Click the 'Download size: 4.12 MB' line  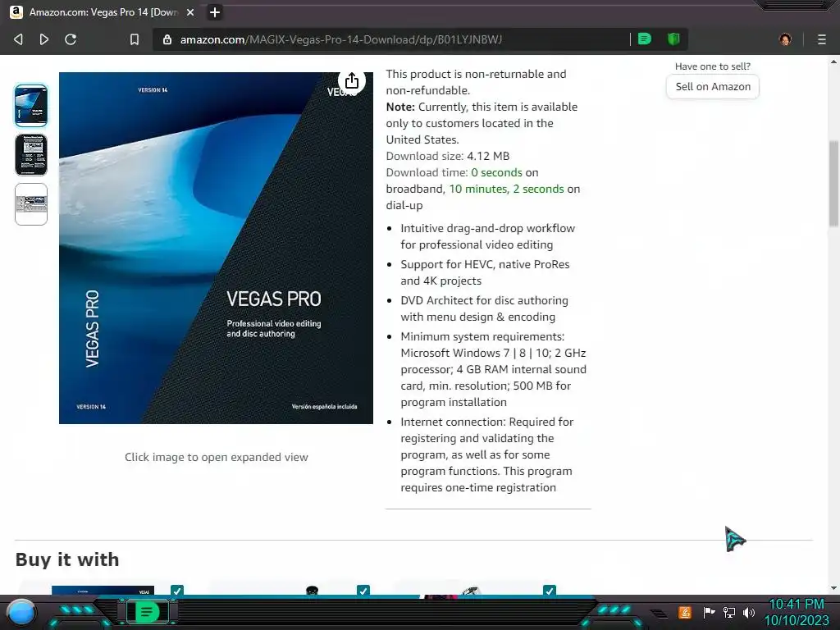(x=448, y=156)
